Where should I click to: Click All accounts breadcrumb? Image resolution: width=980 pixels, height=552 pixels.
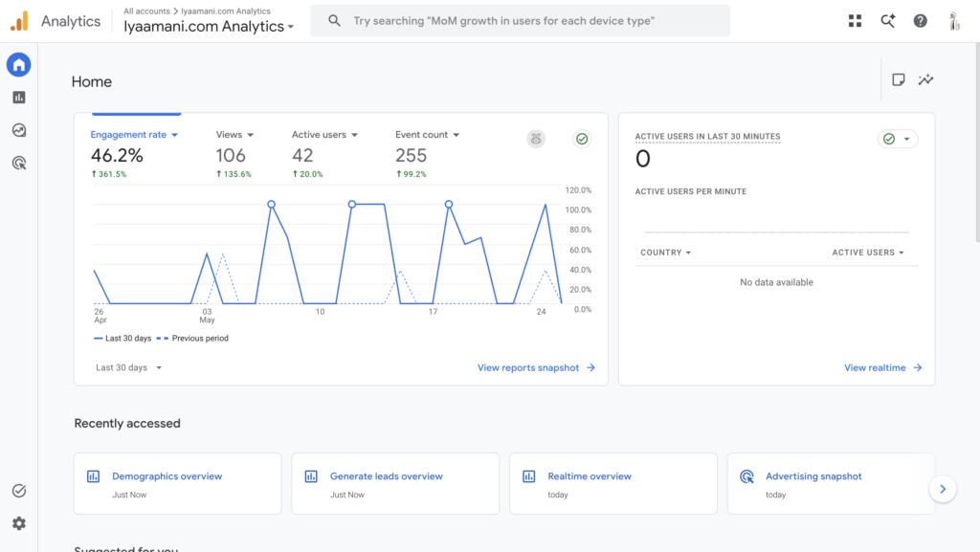coord(146,11)
